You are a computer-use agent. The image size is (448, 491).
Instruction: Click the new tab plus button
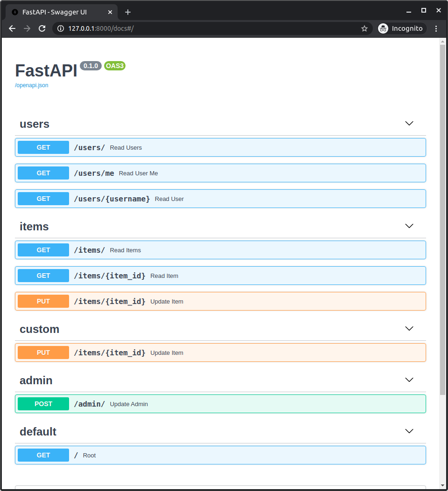(128, 12)
